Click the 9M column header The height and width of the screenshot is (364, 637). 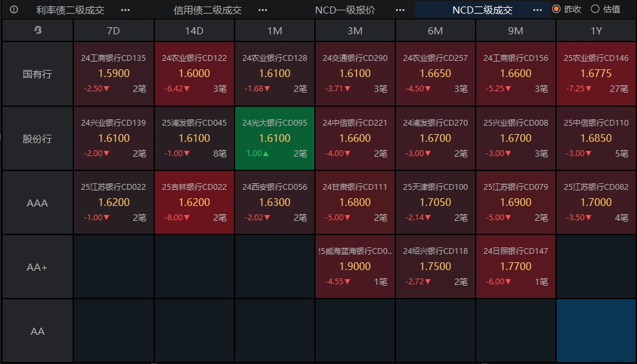coord(516,30)
